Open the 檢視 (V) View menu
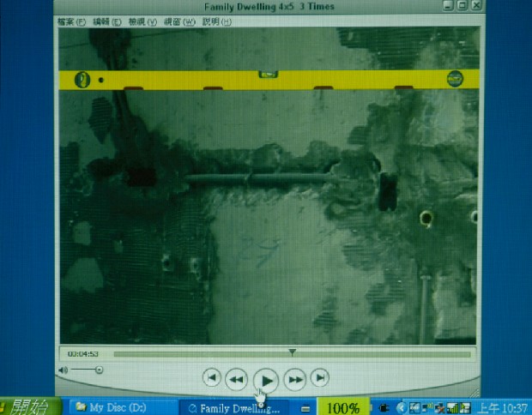Image resolution: width=532 pixels, height=415 pixels. (142, 21)
